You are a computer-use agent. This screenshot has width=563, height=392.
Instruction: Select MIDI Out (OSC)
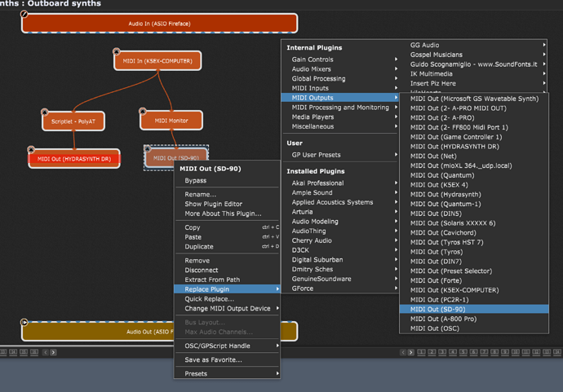pyautogui.click(x=474, y=328)
